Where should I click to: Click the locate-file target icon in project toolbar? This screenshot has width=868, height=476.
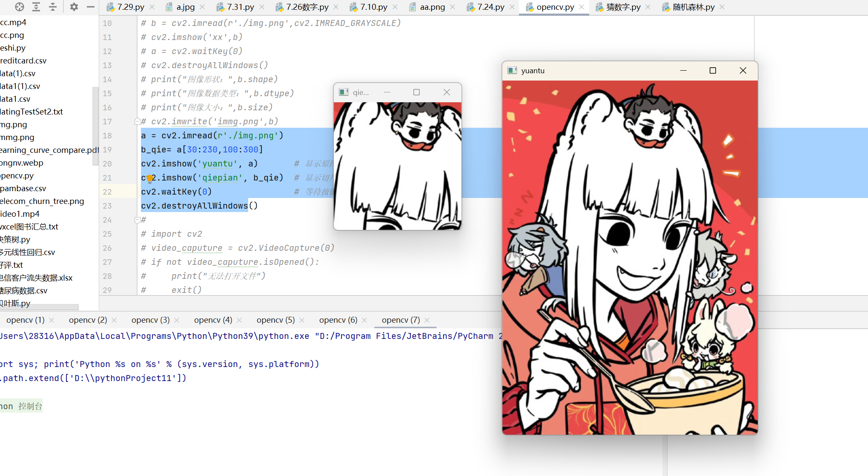[x=20, y=7]
